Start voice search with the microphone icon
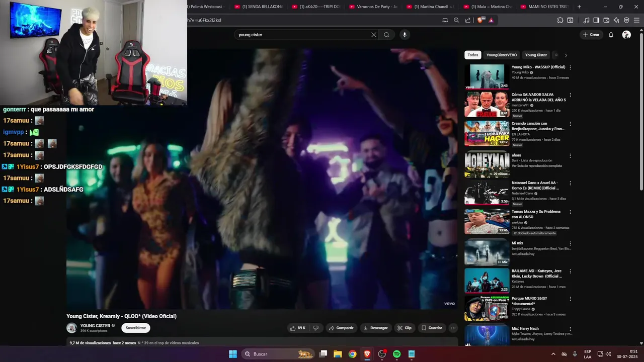 point(404,35)
